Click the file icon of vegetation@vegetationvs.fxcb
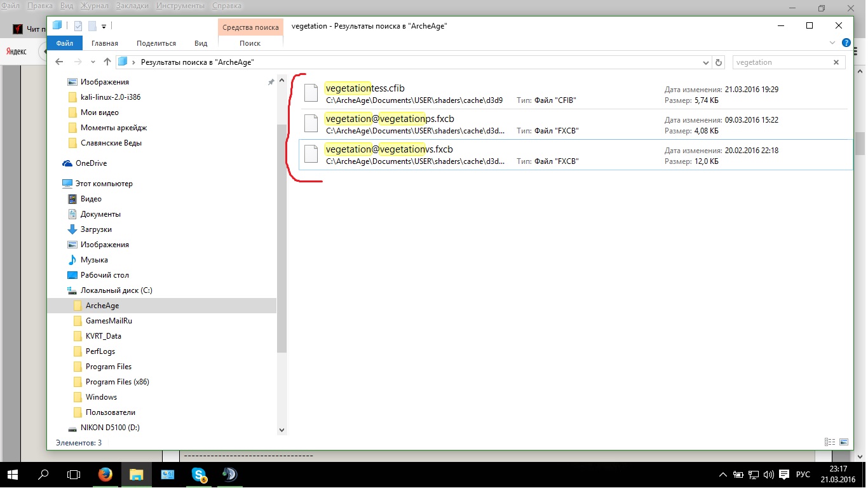Image resolution: width=868 pixels, height=488 pixels. pyautogui.click(x=311, y=154)
